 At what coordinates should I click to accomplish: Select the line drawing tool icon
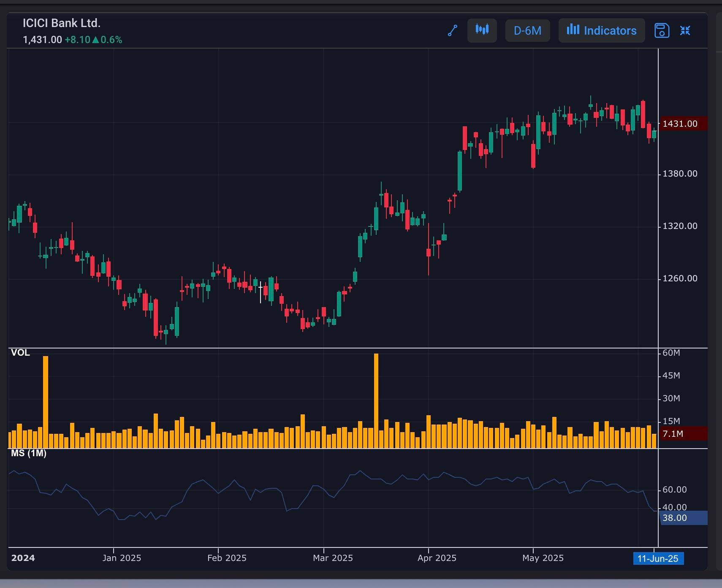click(x=453, y=30)
